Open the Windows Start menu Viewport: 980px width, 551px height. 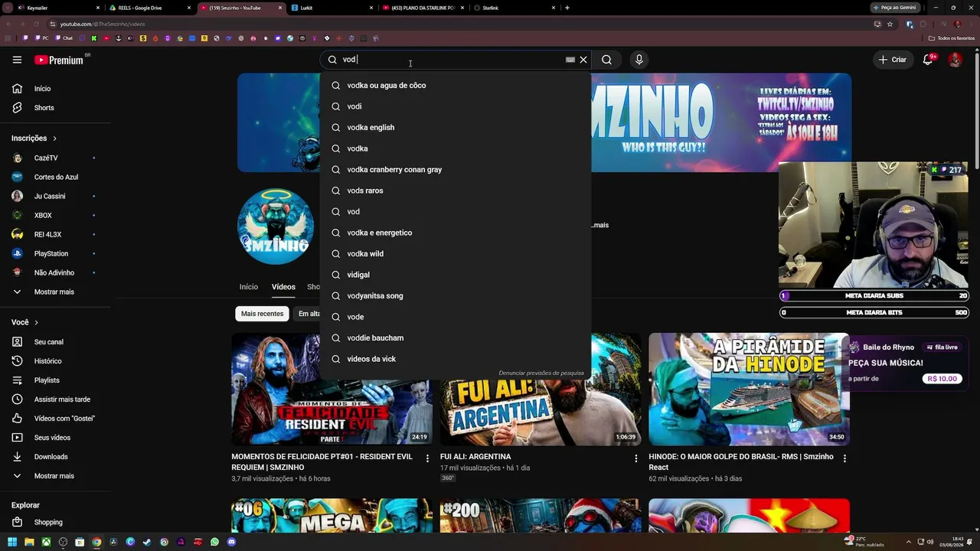(x=12, y=542)
